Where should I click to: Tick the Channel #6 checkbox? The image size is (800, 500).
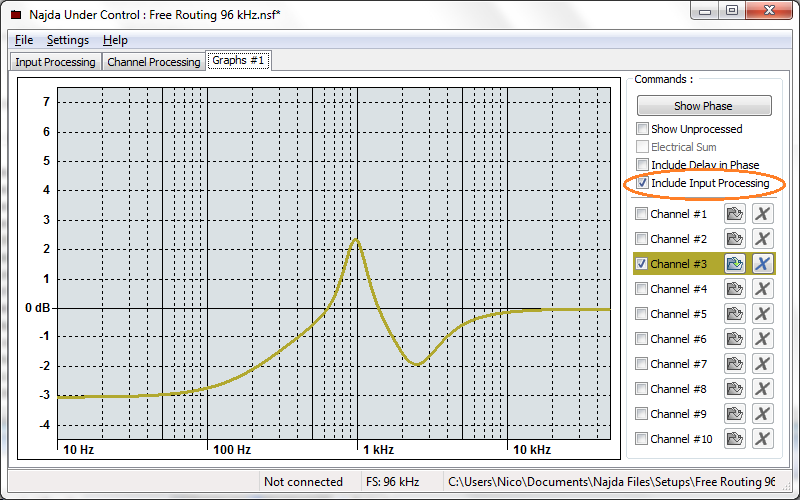[x=641, y=339]
